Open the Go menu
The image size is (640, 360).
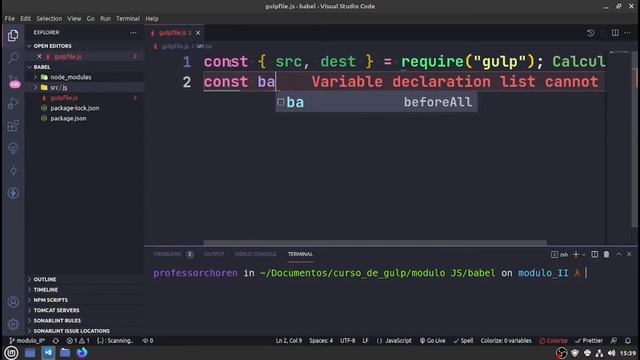click(x=90, y=18)
